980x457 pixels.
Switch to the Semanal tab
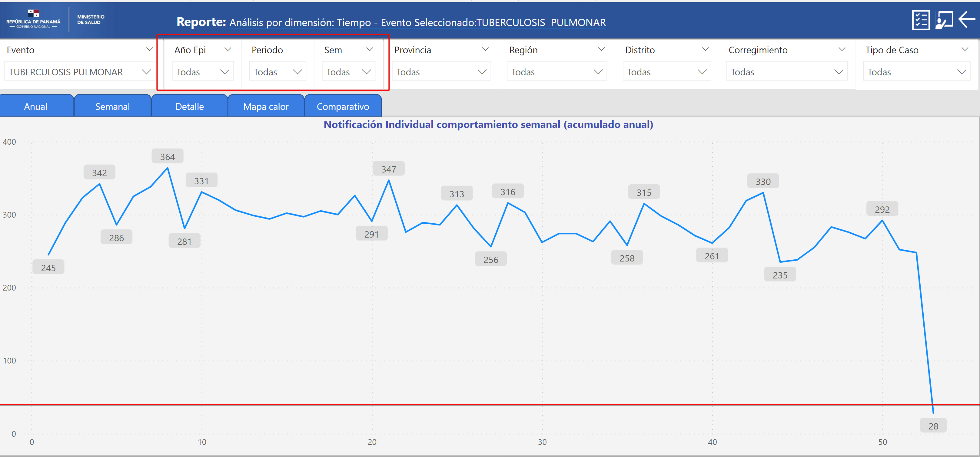pos(113,106)
